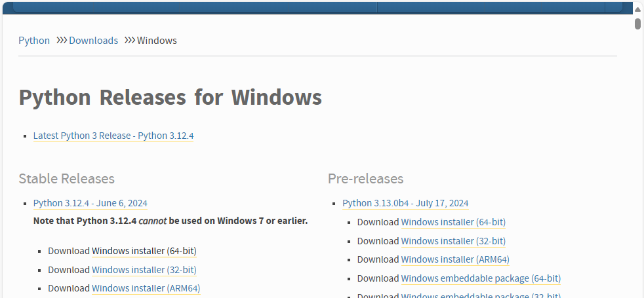
Task: Click the Python Releases for Windows heading
Action: click(170, 98)
